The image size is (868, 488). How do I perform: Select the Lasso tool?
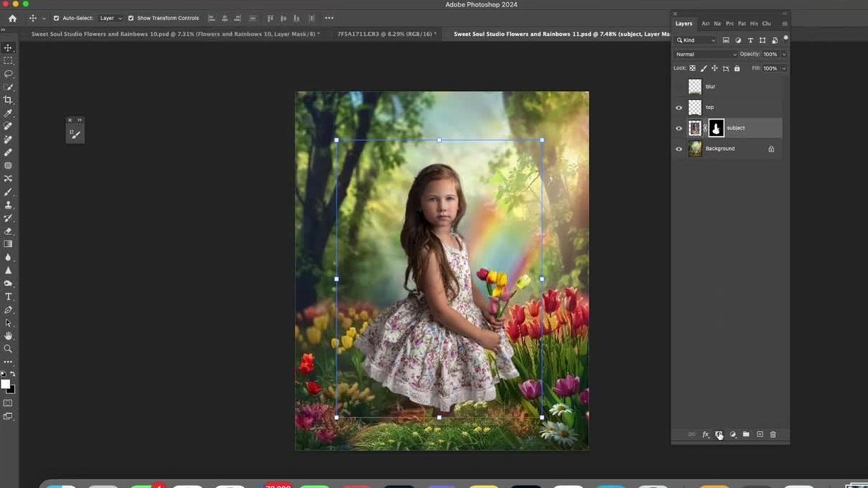click(x=8, y=74)
